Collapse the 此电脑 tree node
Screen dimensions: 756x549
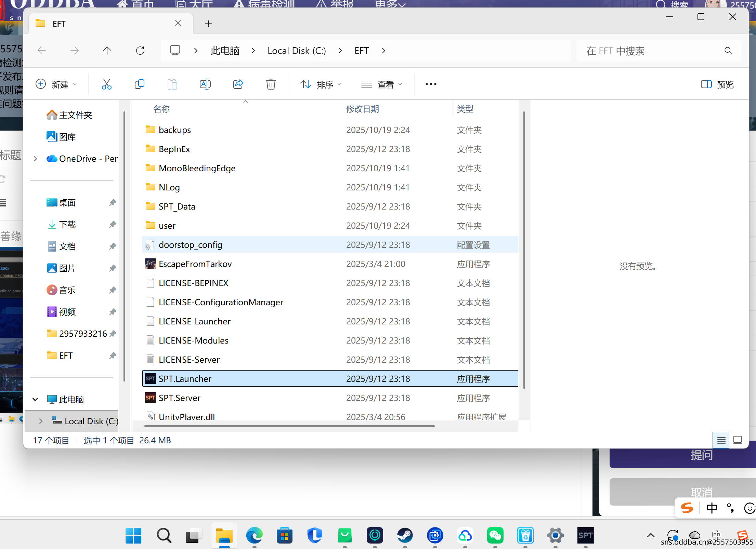[x=35, y=399]
